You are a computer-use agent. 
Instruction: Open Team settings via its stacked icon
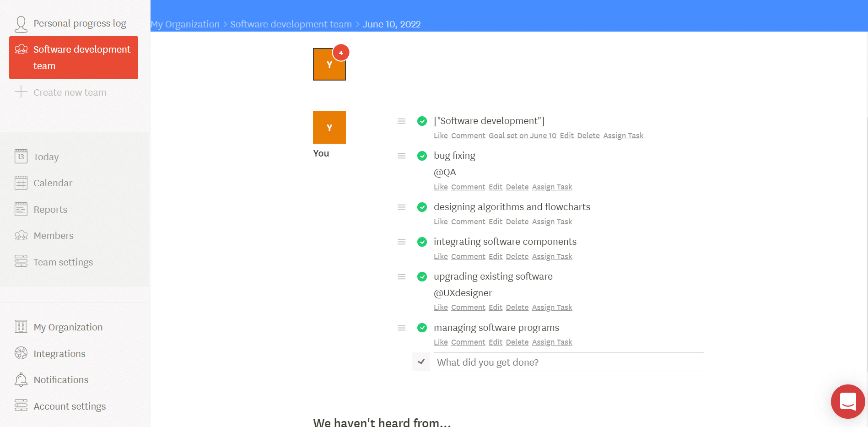pyautogui.click(x=21, y=261)
